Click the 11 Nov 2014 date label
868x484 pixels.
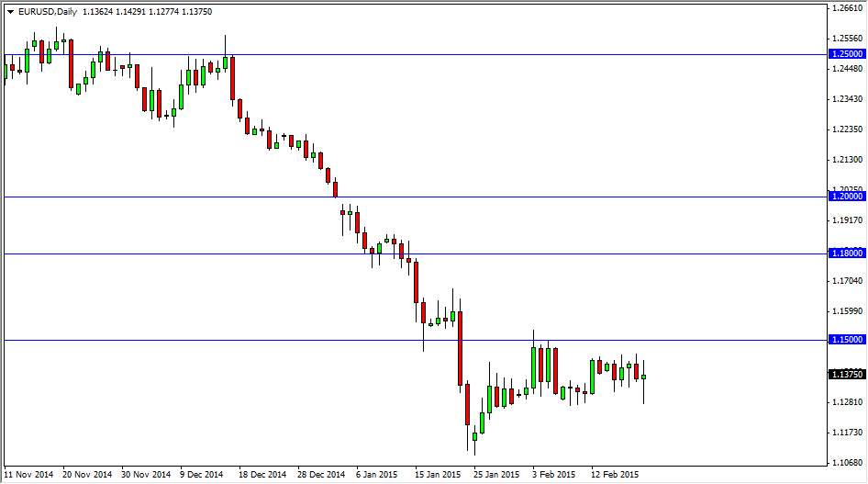click(x=28, y=475)
